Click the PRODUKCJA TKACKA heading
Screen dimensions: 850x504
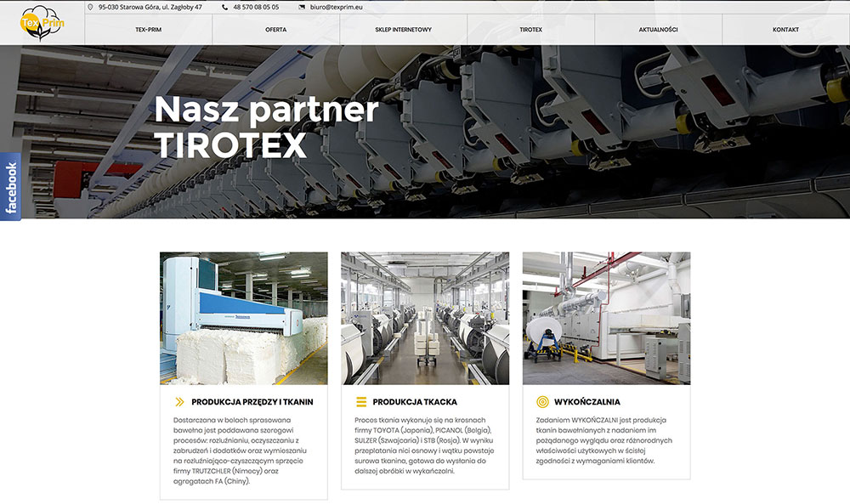(415, 402)
